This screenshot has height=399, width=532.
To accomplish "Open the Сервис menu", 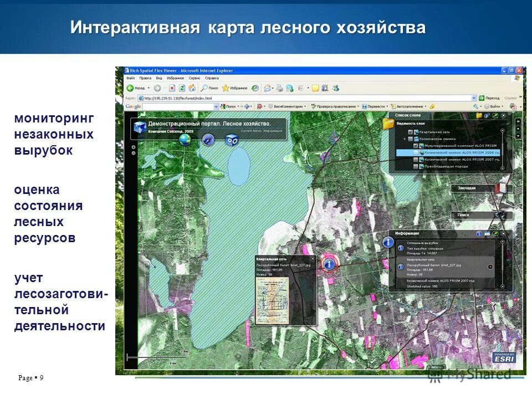I will coord(195,78).
